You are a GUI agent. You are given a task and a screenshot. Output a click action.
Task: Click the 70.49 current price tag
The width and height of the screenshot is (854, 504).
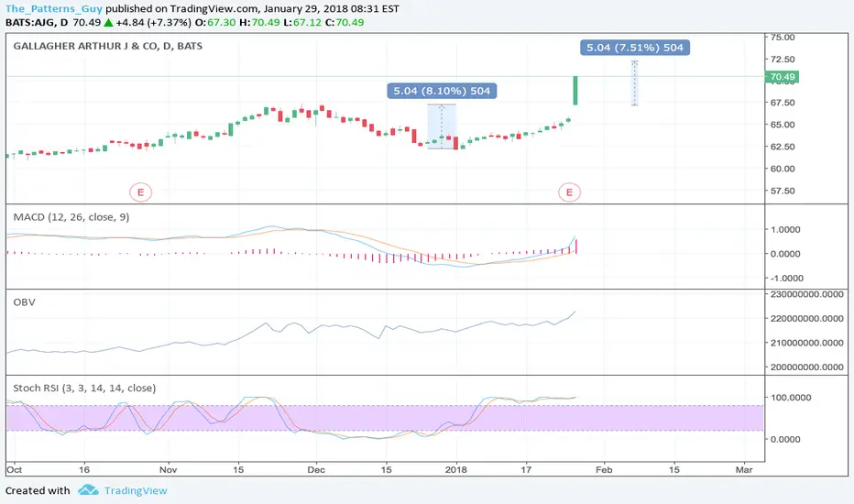(782, 77)
